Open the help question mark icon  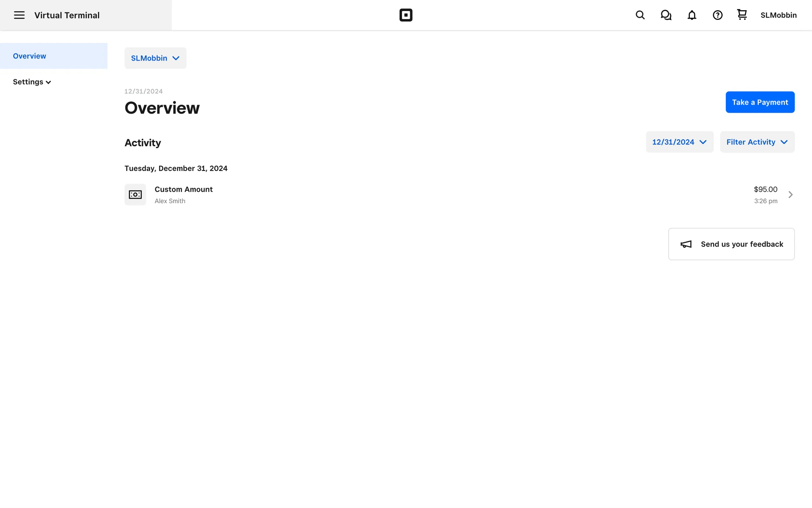[x=717, y=15]
